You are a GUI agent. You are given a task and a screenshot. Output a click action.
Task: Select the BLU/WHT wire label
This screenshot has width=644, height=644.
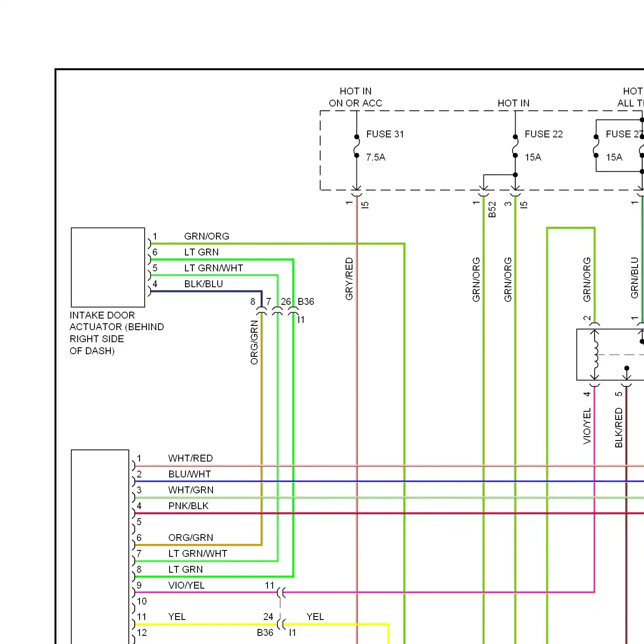pos(189,474)
